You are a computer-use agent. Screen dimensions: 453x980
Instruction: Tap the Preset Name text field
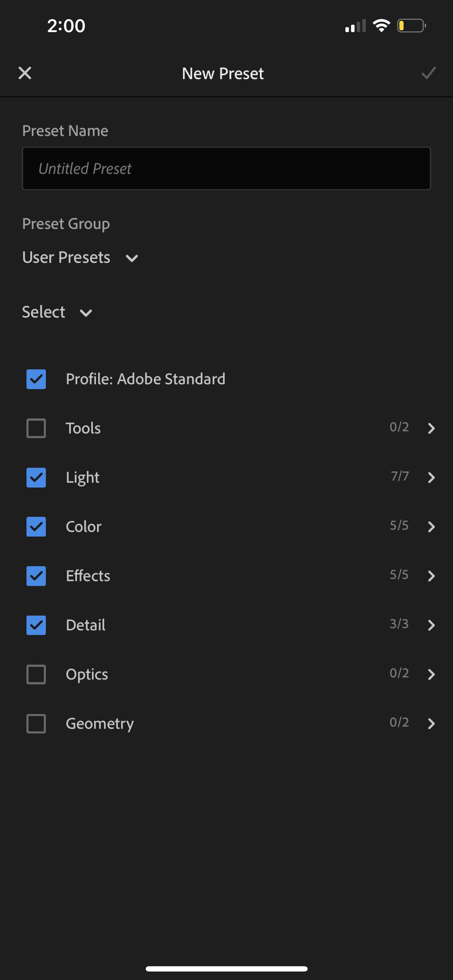[226, 169]
